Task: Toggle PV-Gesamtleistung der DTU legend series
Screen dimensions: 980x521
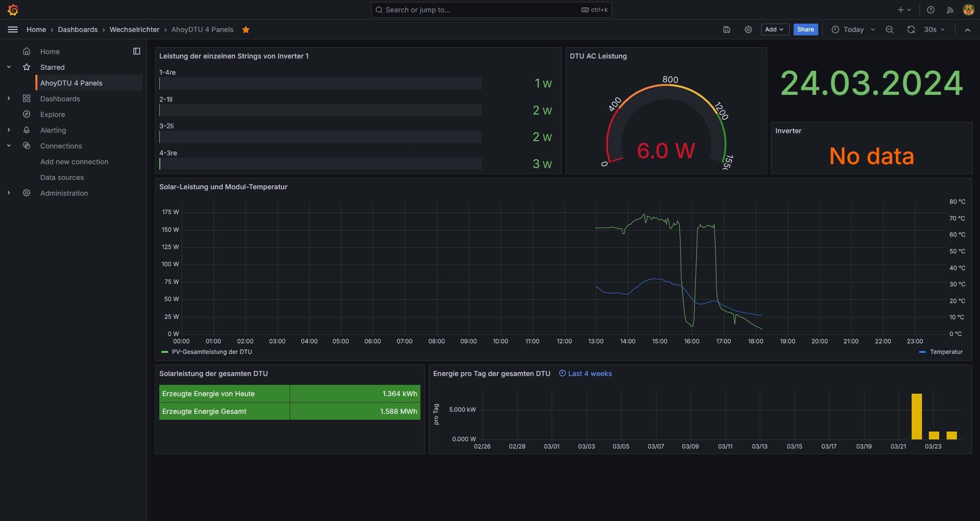Action: coord(211,352)
